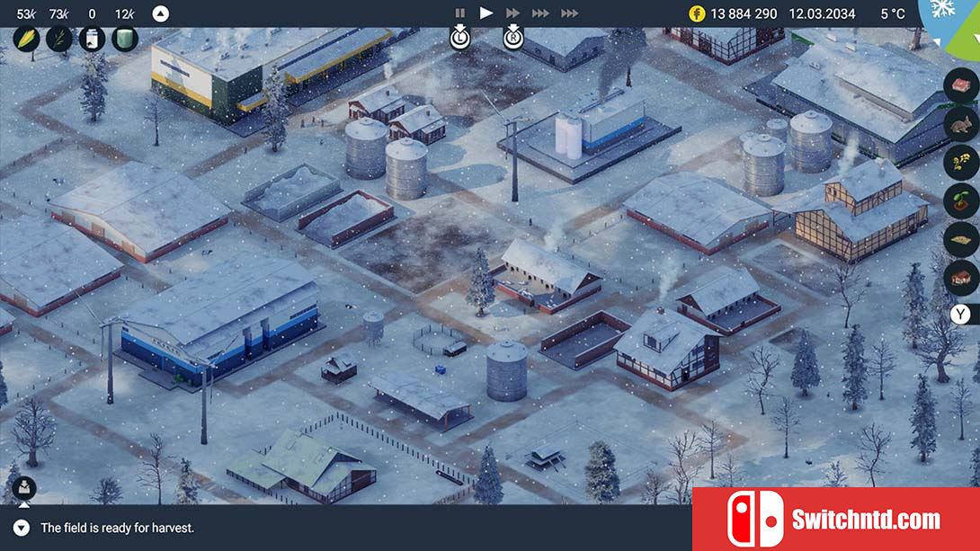Expand the notification log with the down arrow

click(22, 528)
